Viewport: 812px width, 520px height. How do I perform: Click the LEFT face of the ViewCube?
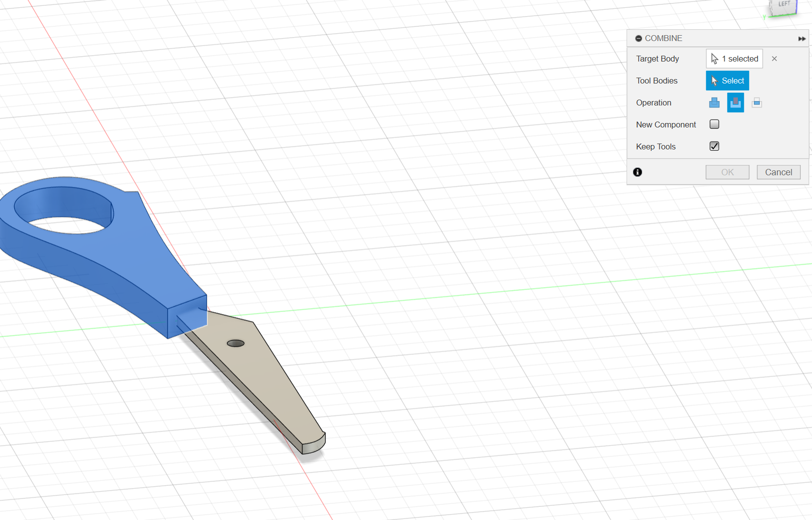pos(783,6)
